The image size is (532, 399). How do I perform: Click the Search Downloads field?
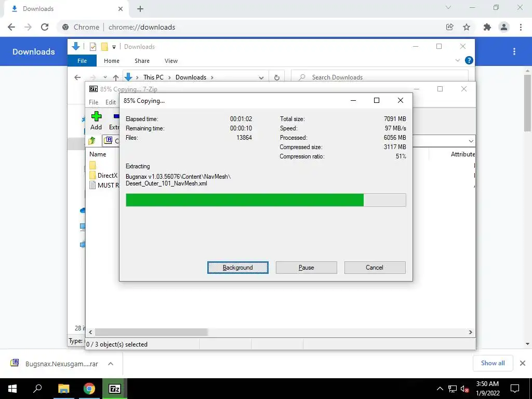coord(380,77)
